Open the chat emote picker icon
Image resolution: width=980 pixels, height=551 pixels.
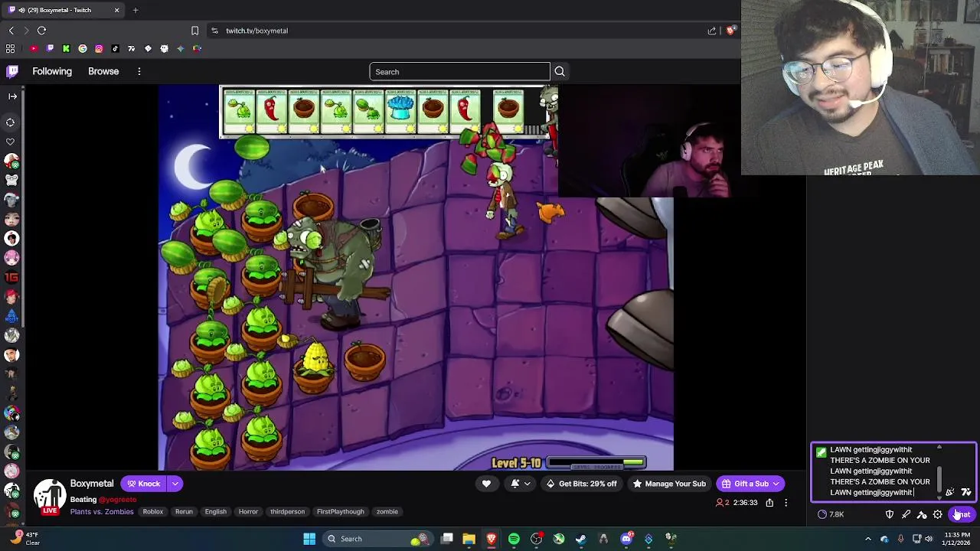click(x=950, y=492)
